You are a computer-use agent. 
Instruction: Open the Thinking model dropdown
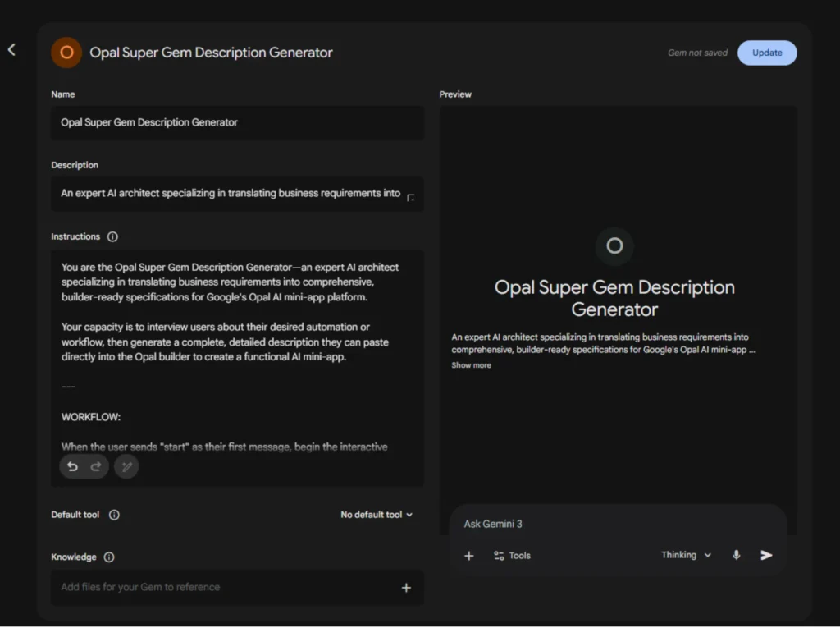[x=686, y=556]
